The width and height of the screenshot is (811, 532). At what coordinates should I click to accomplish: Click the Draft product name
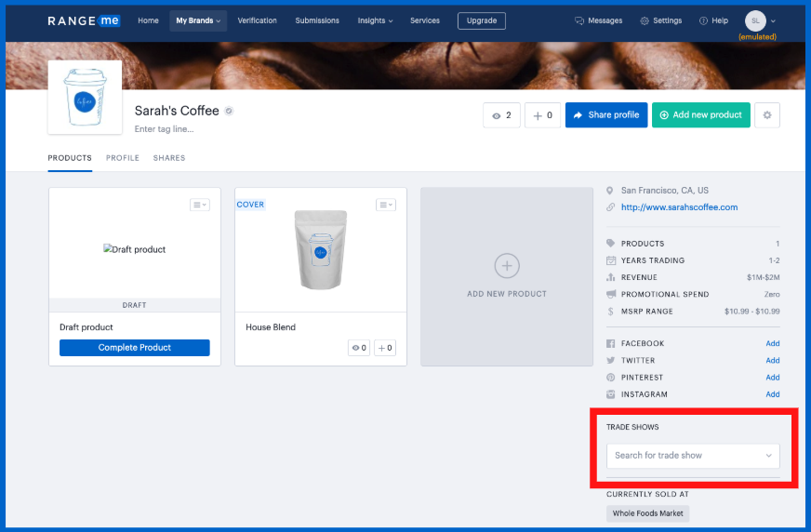point(86,327)
